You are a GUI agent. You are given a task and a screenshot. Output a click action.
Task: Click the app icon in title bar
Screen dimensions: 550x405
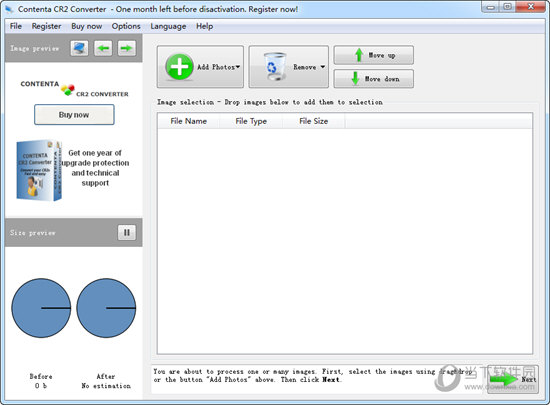pos(9,9)
